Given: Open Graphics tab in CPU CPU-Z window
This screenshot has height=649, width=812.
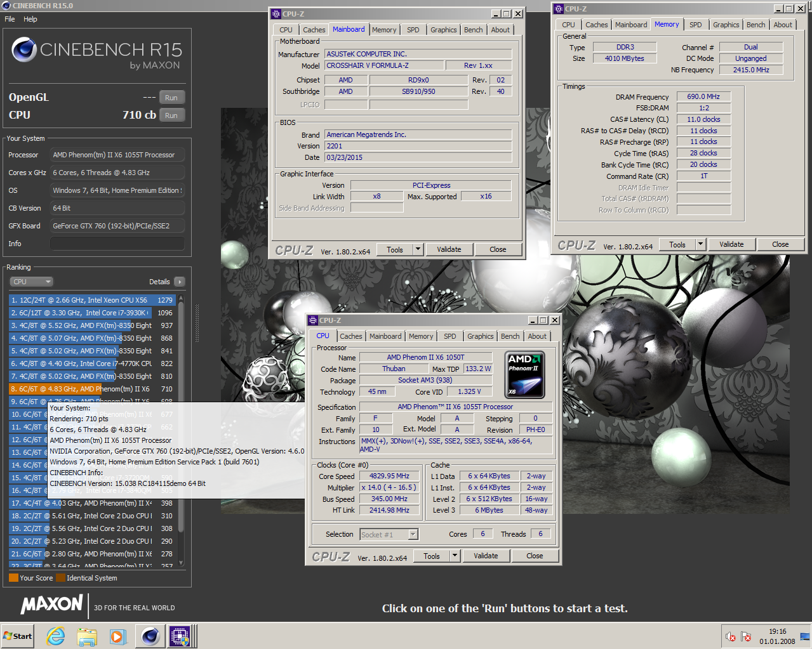Looking at the screenshot, I should 480,336.
